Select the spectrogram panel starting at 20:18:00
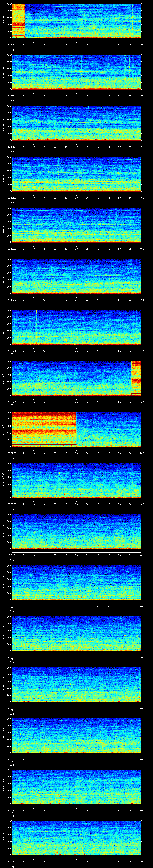 click(x=76, y=225)
